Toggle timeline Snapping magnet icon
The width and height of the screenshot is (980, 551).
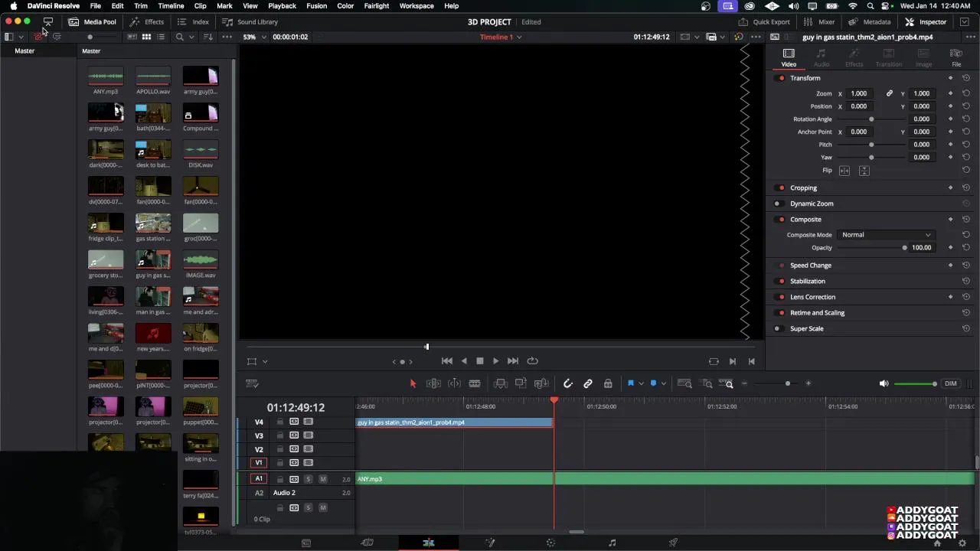[568, 383]
